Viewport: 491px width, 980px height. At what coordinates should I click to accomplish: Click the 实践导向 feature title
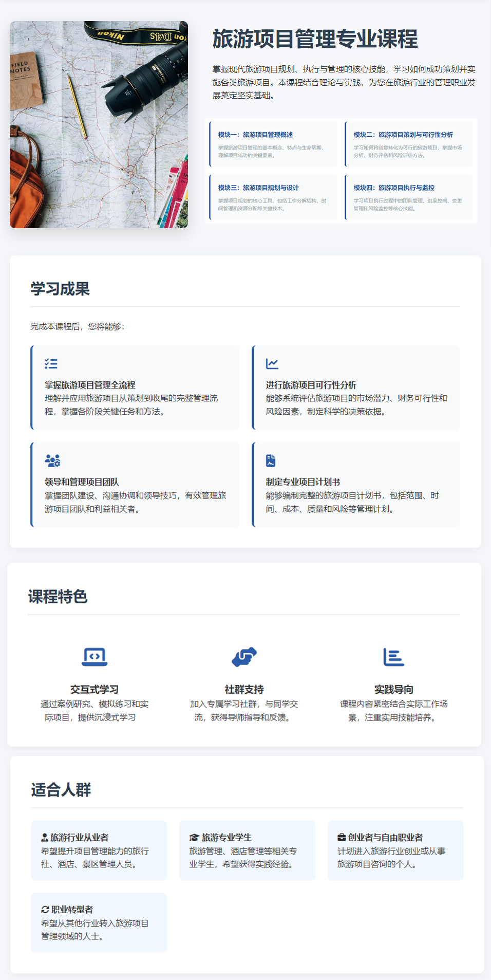tap(393, 690)
